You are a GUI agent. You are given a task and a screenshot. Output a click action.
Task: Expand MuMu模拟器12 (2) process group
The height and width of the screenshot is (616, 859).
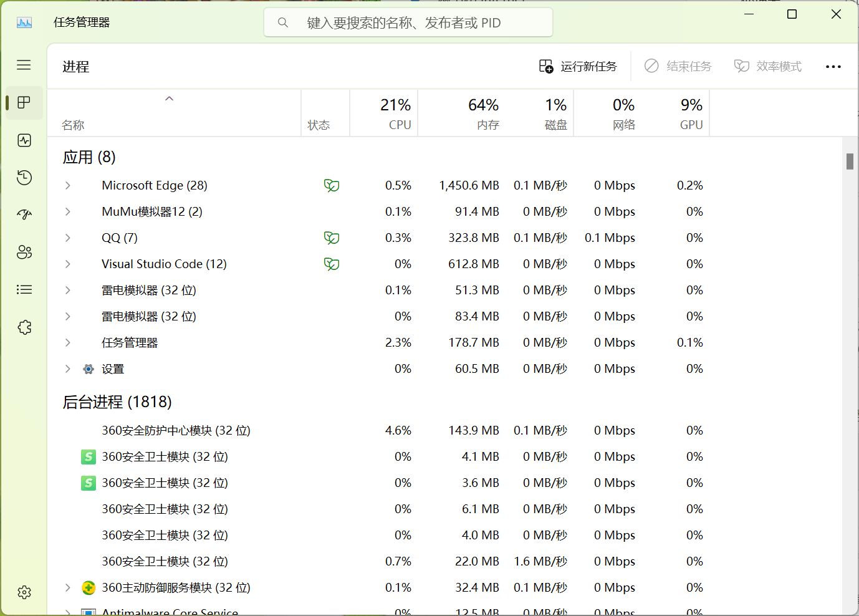[x=68, y=212]
